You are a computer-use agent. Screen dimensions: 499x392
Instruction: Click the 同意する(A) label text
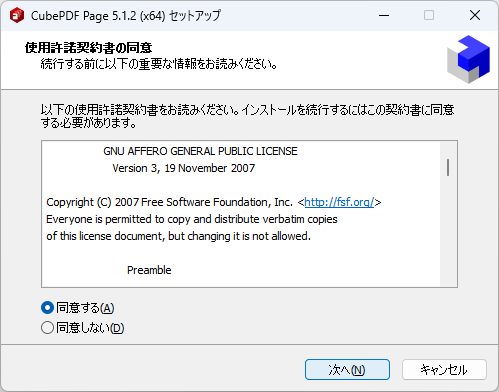85,308
